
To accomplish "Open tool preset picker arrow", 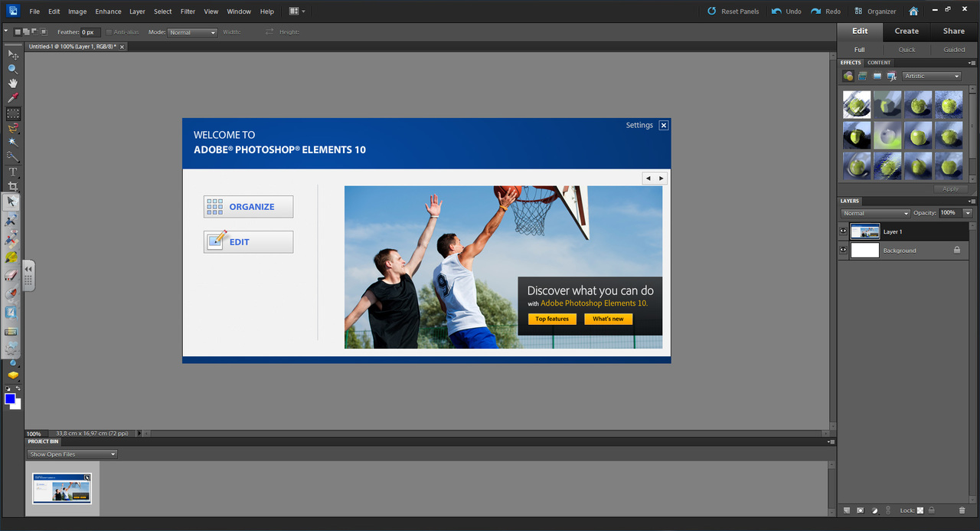I will click(x=6, y=31).
